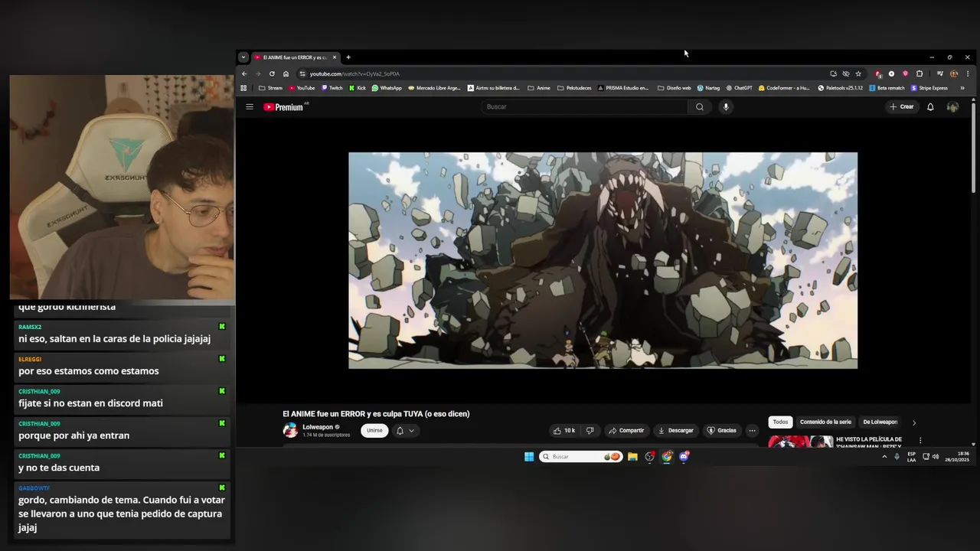Show next filter chips with arrow
The image size is (980, 551).
[913, 422]
